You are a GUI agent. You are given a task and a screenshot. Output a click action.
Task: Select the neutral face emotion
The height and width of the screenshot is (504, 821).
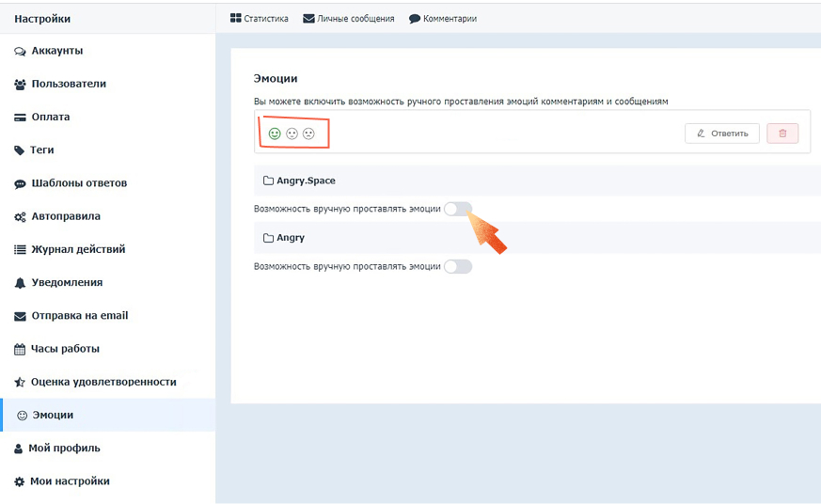click(292, 134)
